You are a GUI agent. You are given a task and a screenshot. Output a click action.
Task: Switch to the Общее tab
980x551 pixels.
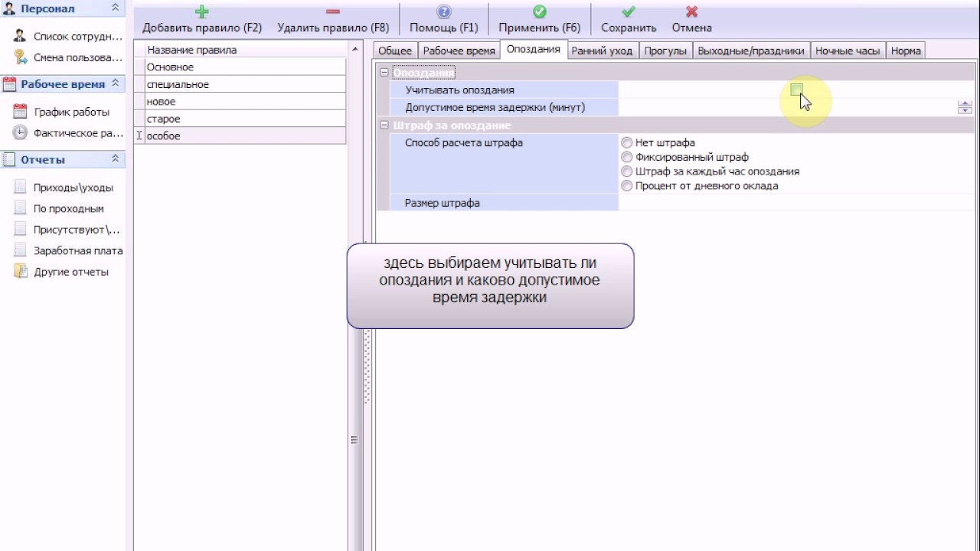click(x=395, y=51)
